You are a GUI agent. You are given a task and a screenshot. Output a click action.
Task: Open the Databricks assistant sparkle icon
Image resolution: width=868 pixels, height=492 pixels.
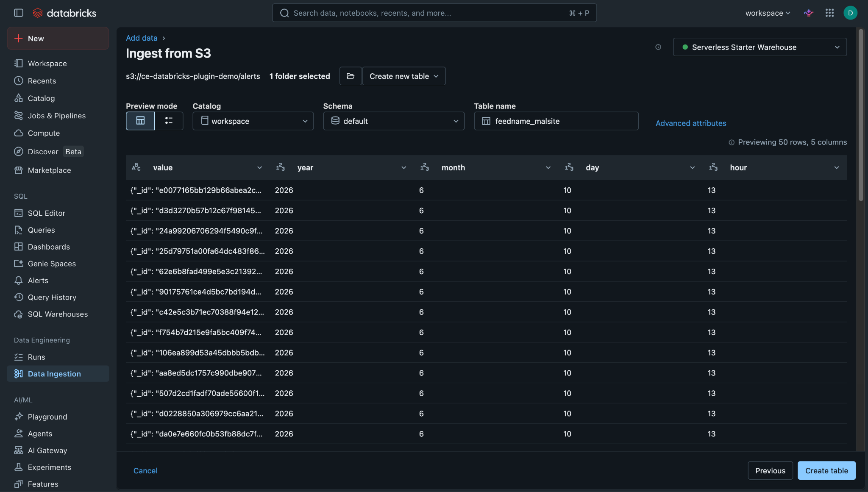(809, 13)
